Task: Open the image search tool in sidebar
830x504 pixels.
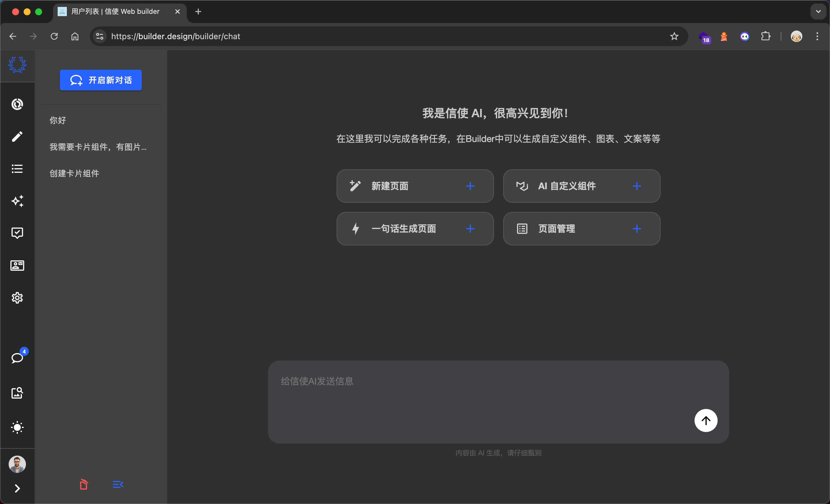Action: pos(17,393)
